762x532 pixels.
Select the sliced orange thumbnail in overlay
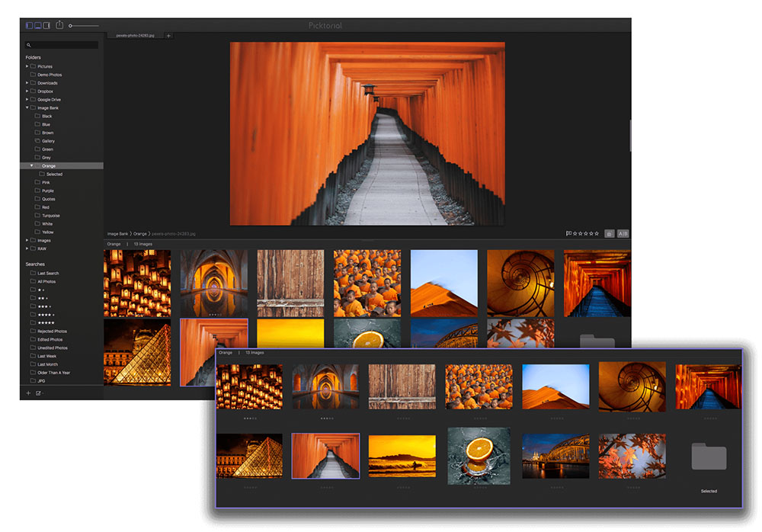pos(479,455)
